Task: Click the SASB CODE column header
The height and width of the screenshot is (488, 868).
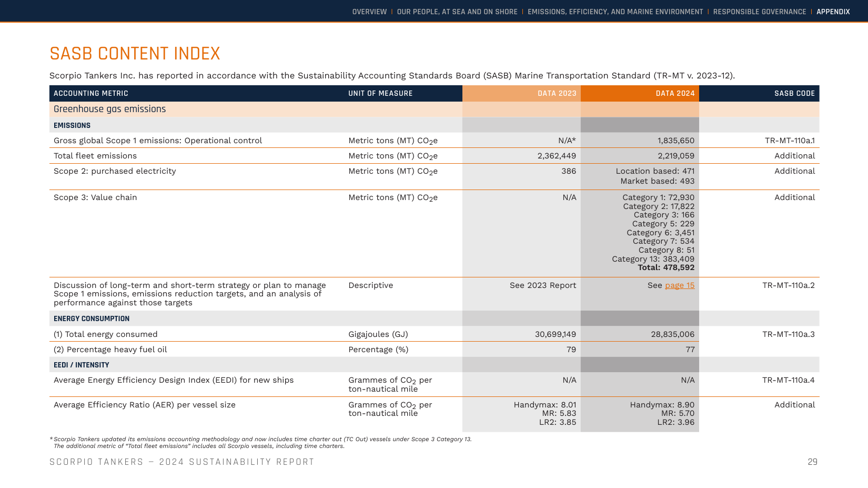Action: (x=794, y=93)
